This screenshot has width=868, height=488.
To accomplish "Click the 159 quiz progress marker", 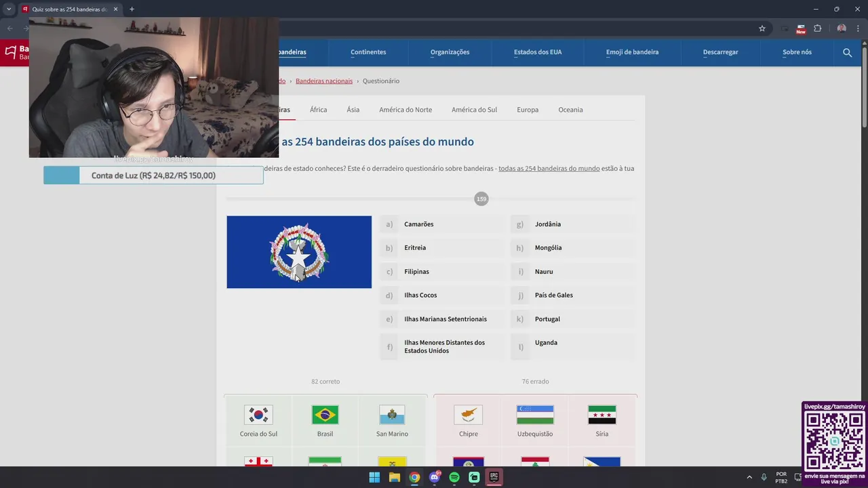I will coord(481,199).
